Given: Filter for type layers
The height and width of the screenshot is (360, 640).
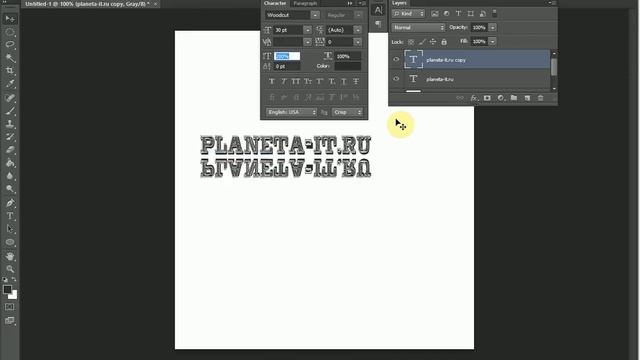Looking at the screenshot, I should tap(458, 14).
